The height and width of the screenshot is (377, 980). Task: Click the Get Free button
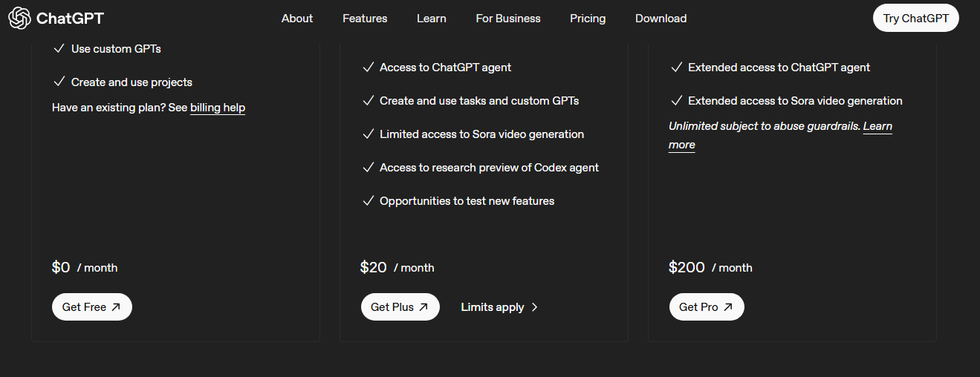coord(91,307)
